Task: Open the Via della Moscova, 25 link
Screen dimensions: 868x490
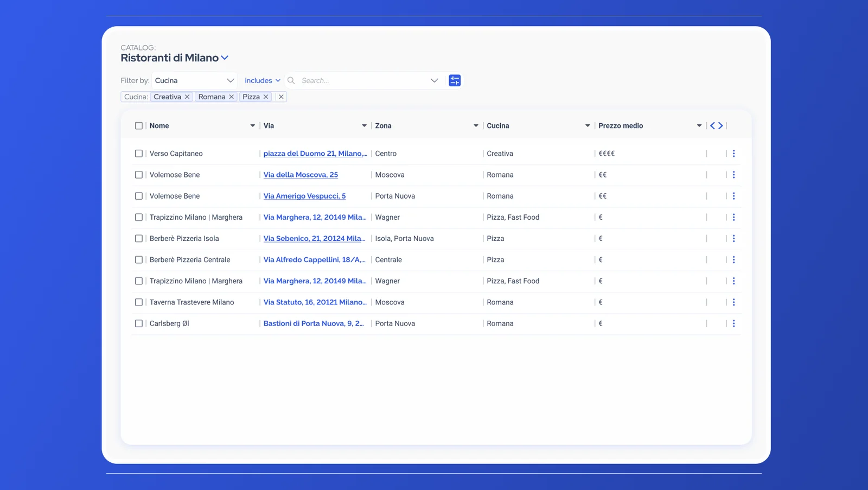Action: (x=301, y=175)
